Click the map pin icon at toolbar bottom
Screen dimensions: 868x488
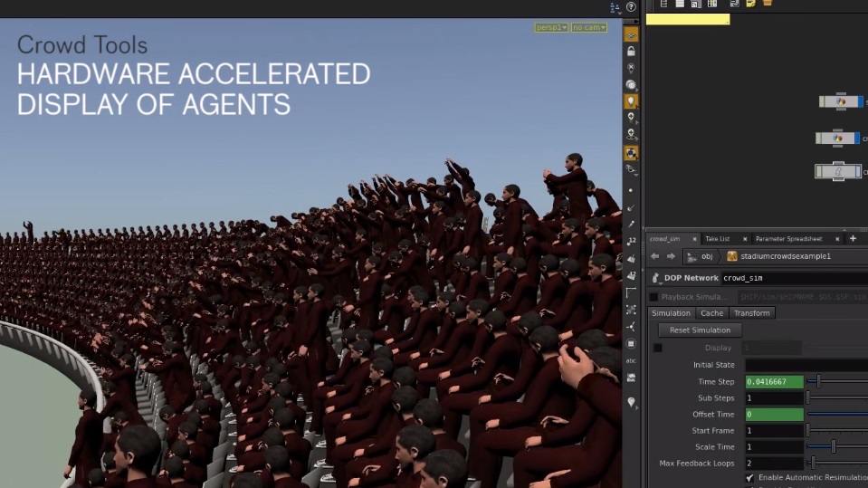tap(631, 402)
